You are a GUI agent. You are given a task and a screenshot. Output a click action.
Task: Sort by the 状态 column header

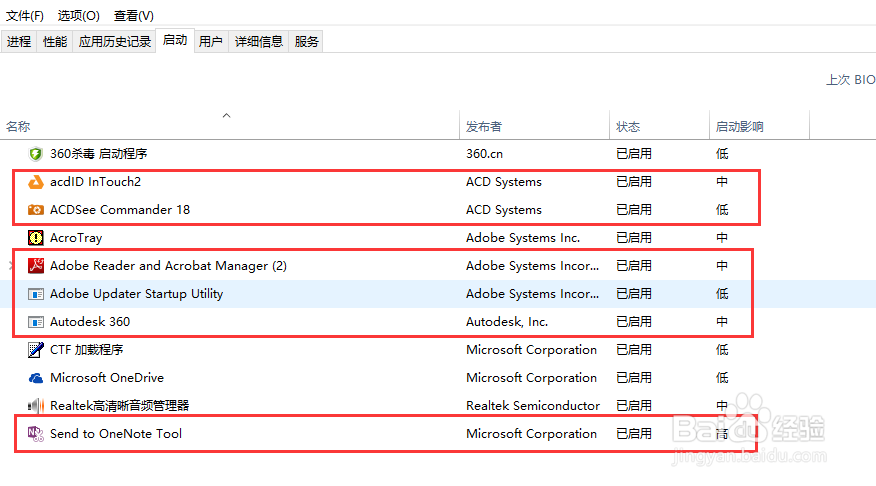pos(628,127)
